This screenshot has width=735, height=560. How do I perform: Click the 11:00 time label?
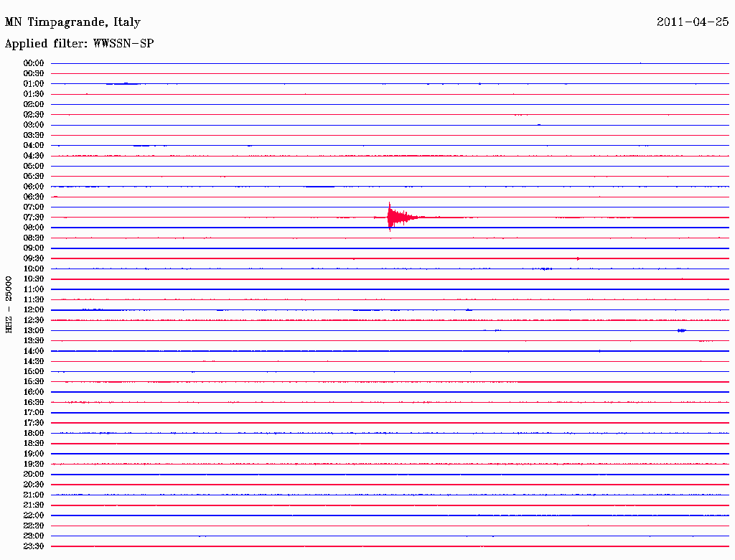tap(34, 289)
